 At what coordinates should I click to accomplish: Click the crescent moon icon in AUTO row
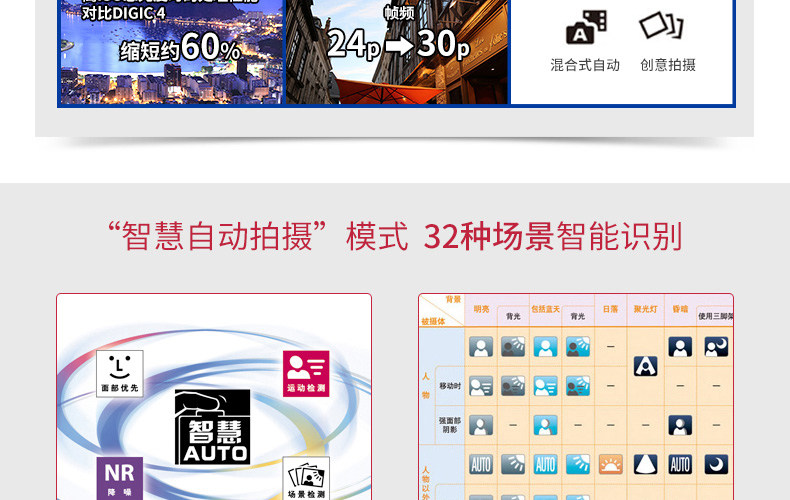716,464
